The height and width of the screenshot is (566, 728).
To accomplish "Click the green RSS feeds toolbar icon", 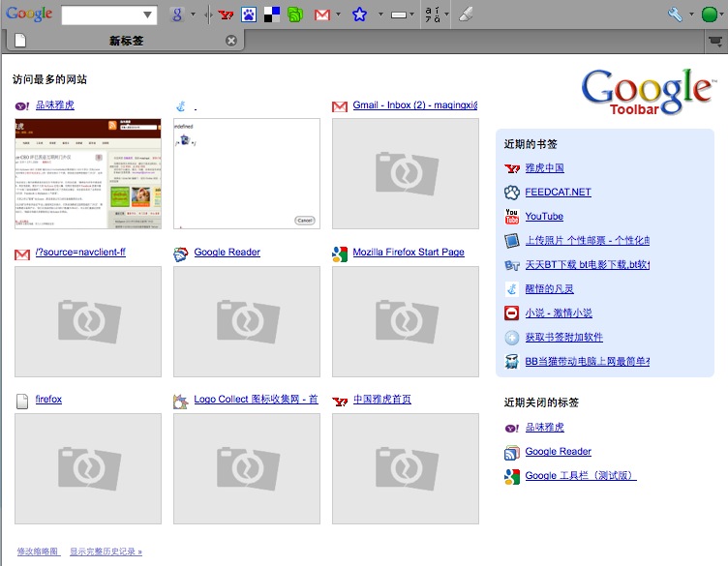I will point(295,15).
